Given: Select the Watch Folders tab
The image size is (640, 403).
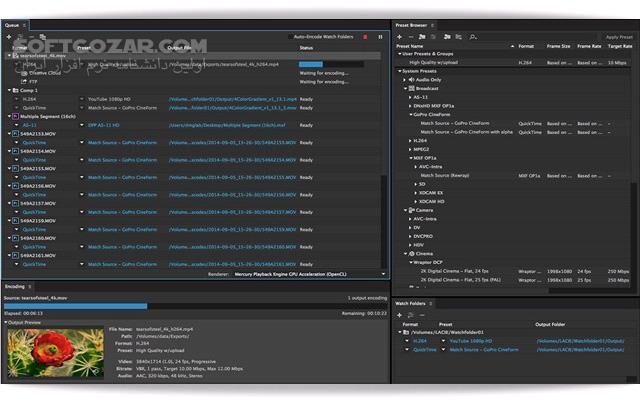Looking at the screenshot, I should [x=410, y=303].
